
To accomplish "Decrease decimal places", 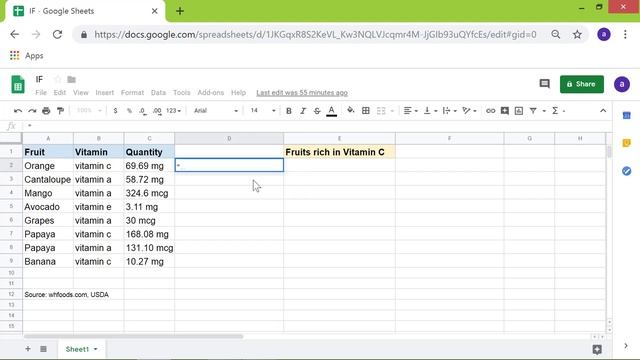I will pyautogui.click(x=142, y=111).
